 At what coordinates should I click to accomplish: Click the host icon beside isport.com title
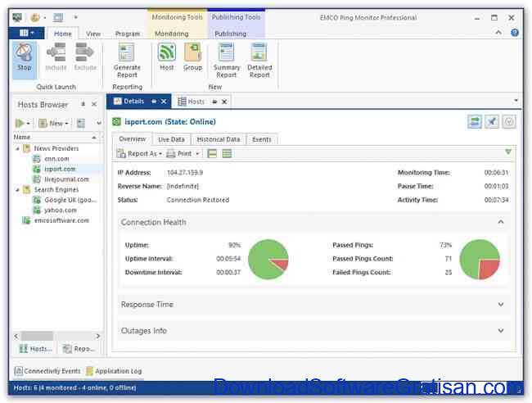coord(117,121)
